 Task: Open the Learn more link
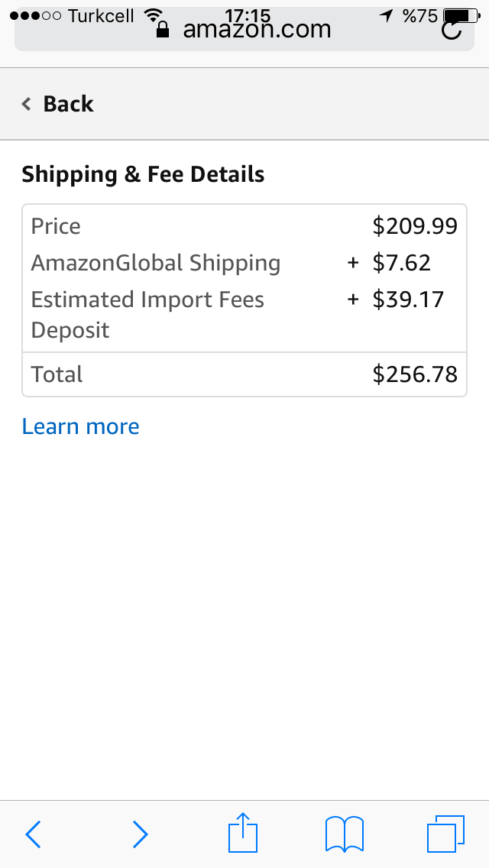80,426
